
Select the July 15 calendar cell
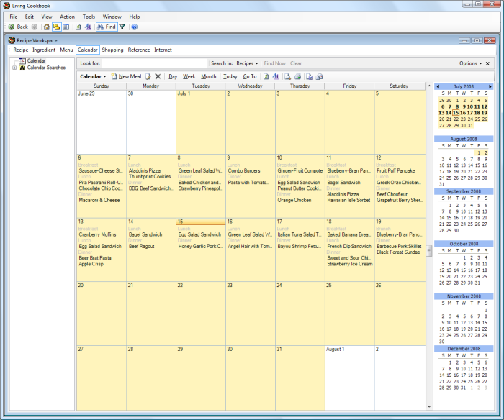point(201,250)
